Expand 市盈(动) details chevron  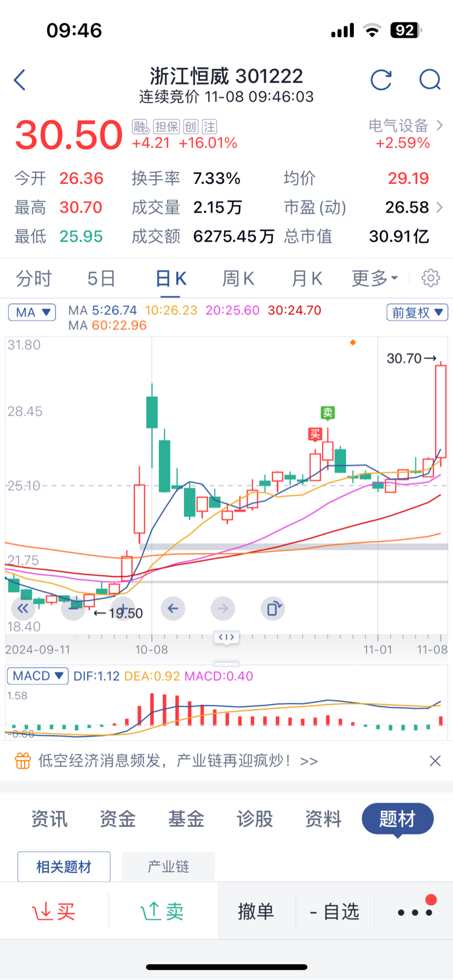[x=439, y=207]
